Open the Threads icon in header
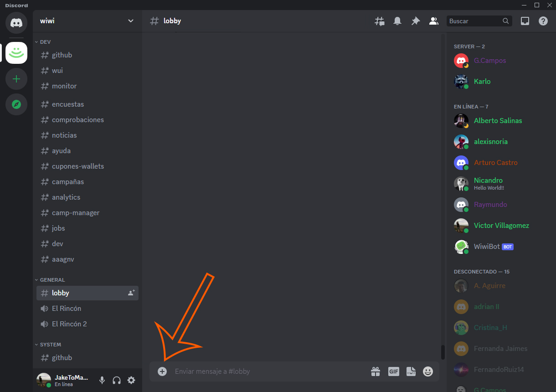This screenshot has width=556, height=392. [379, 21]
